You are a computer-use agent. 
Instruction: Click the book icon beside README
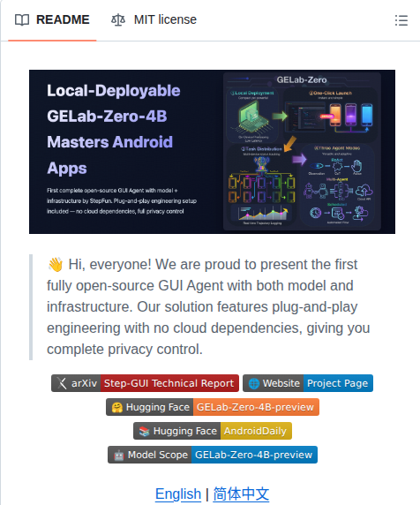pos(22,20)
